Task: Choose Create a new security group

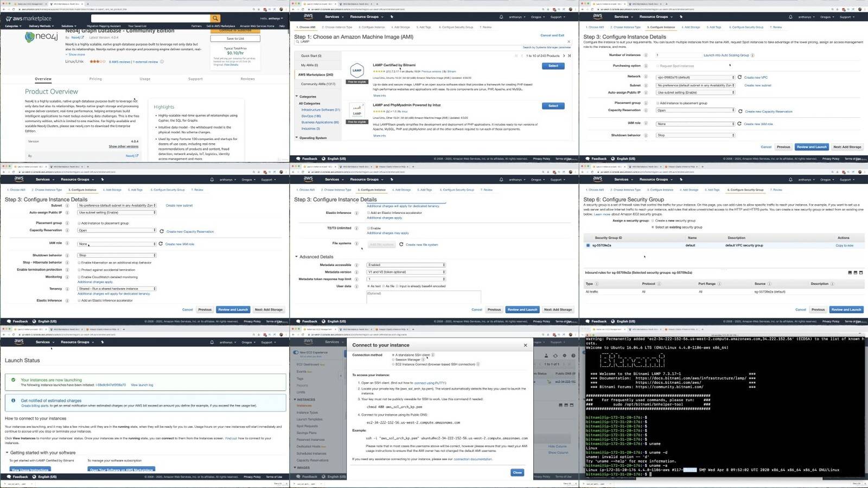Action: 653,221
